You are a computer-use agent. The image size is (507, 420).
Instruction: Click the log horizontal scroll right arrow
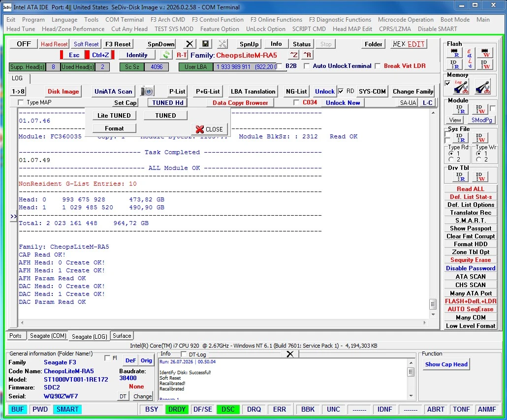[424, 323]
